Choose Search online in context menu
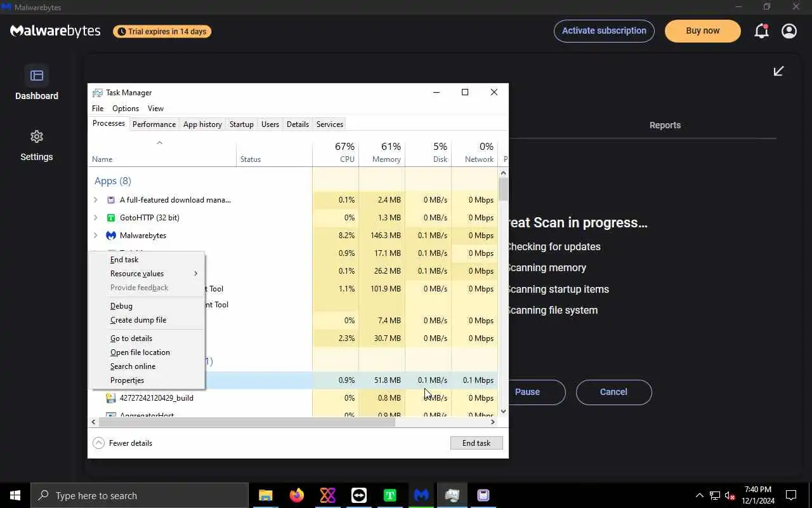The image size is (812, 508). (x=147, y=366)
